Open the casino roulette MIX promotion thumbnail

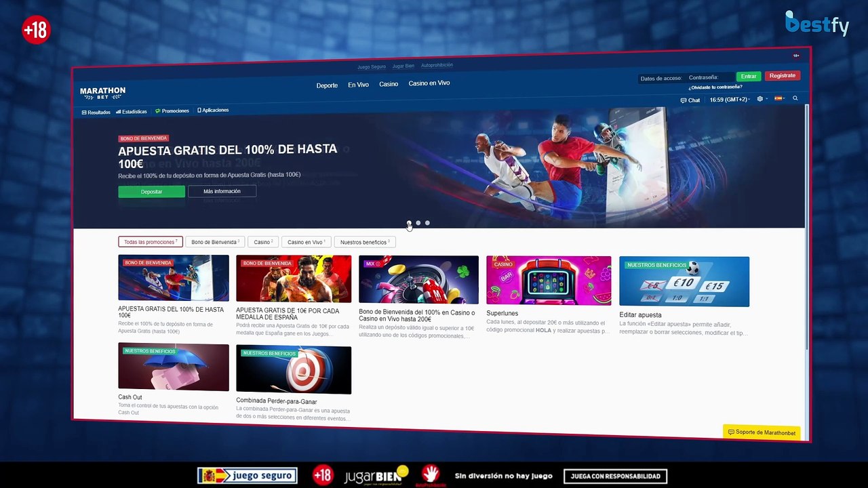click(x=418, y=280)
